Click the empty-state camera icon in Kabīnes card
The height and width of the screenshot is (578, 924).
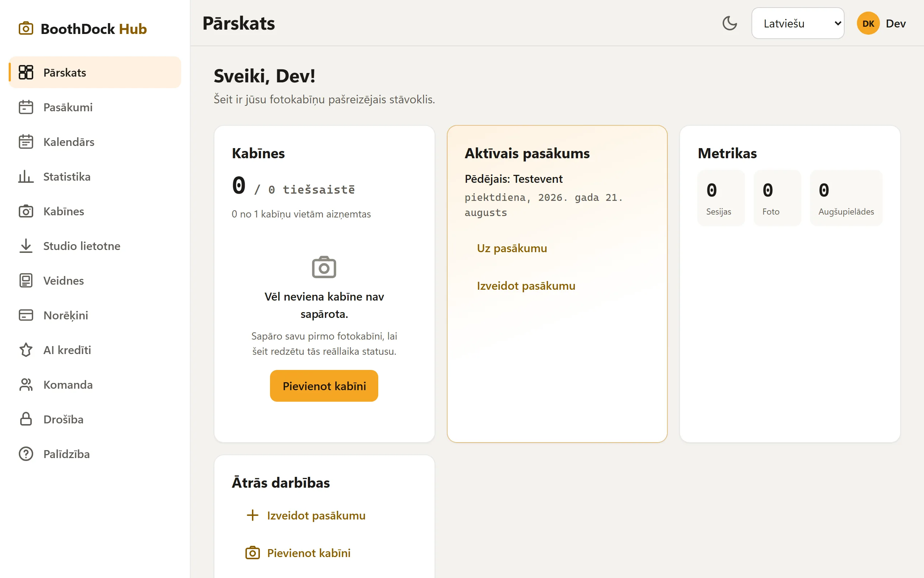(324, 267)
